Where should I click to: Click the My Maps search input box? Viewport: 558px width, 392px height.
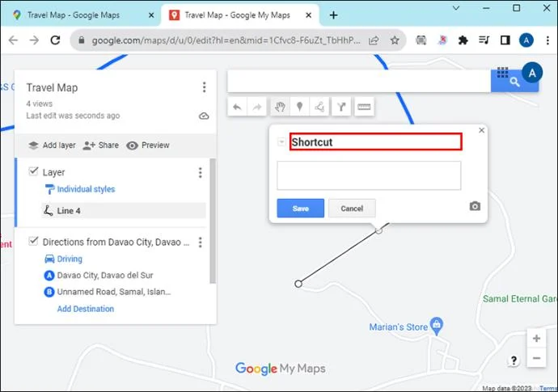[x=359, y=82]
